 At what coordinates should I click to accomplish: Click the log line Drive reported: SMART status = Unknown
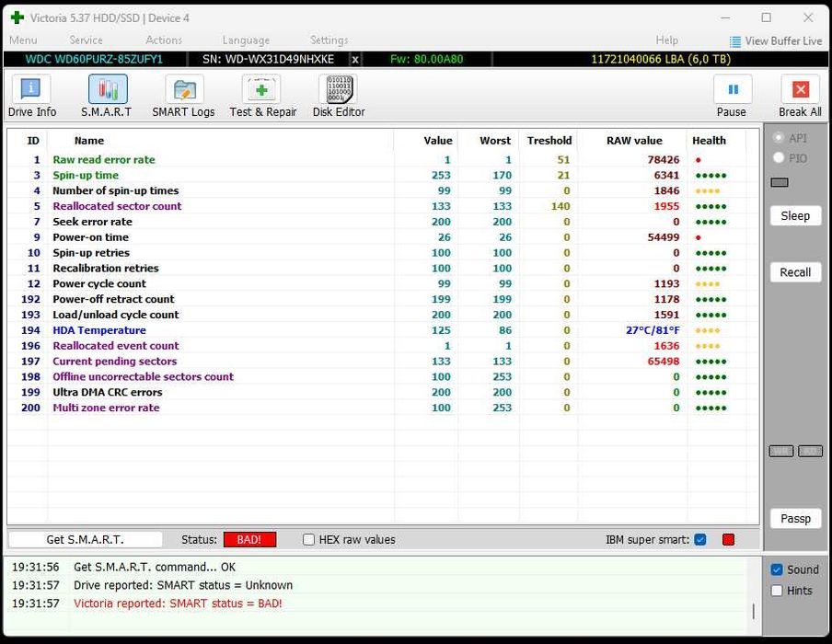tap(183, 585)
